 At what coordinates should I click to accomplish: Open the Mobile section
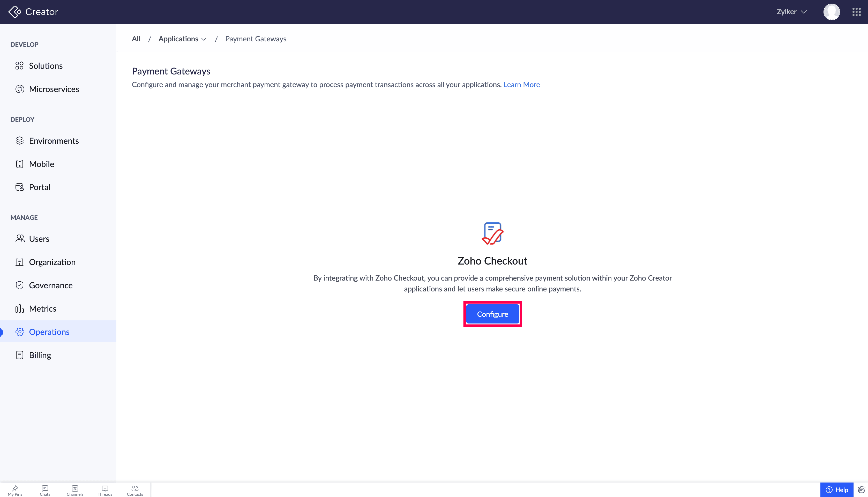(41, 164)
